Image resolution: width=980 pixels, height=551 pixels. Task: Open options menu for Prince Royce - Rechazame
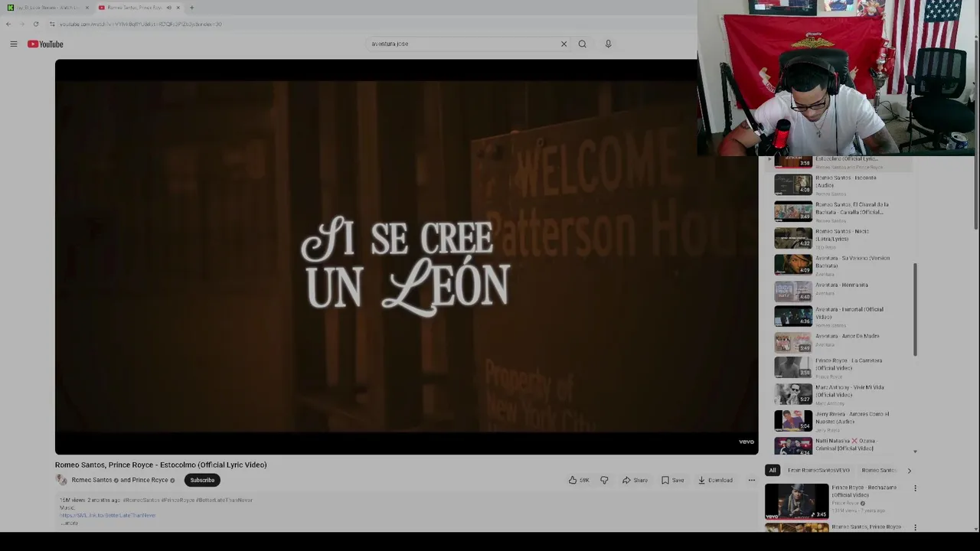point(915,488)
